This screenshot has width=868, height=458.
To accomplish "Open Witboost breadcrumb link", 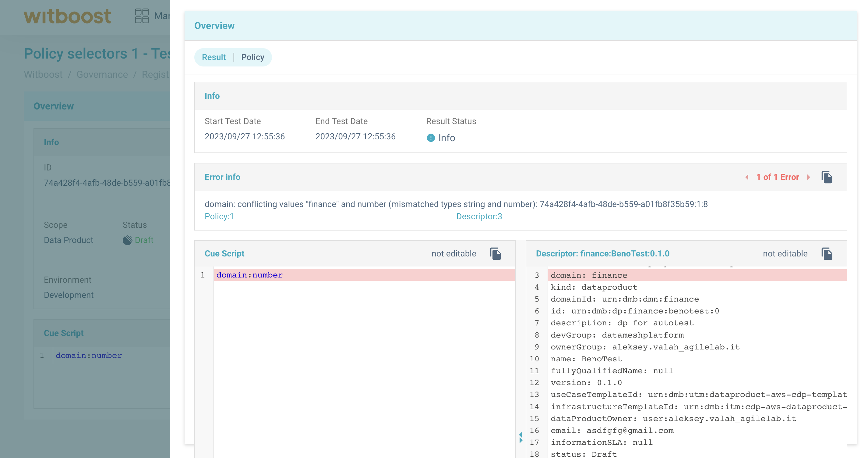I will click(43, 74).
